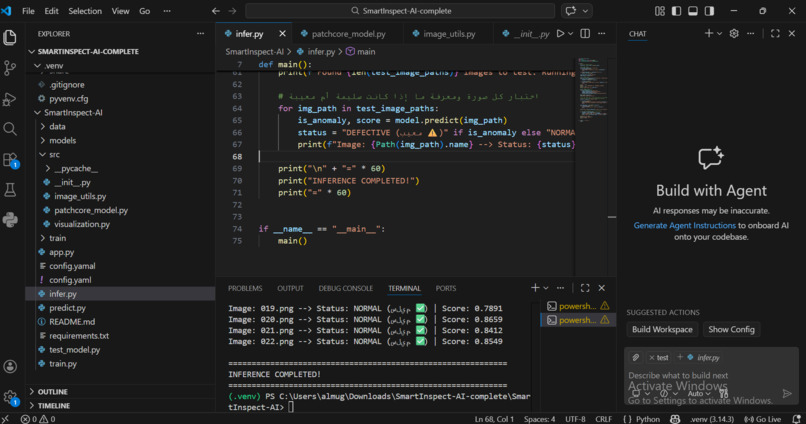Open the Explorer view in activity bar

click(x=10, y=37)
